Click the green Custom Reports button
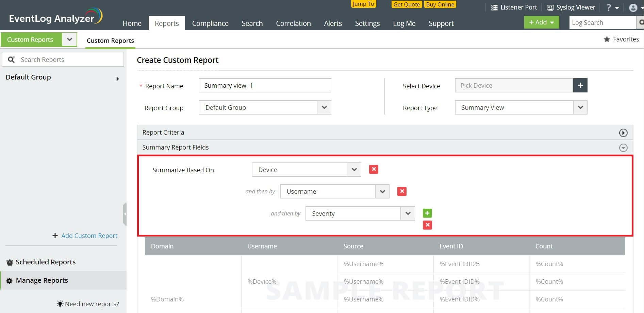The height and width of the screenshot is (313, 644). [31, 39]
